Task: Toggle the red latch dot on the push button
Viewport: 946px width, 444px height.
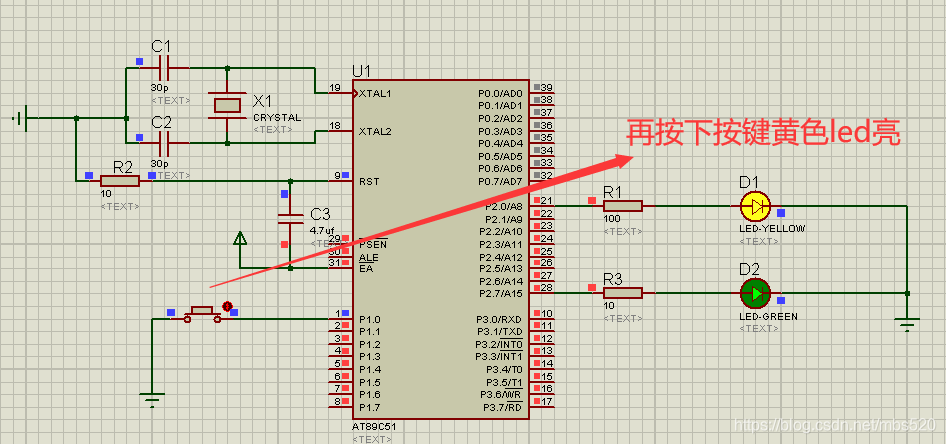Action: [x=227, y=306]
